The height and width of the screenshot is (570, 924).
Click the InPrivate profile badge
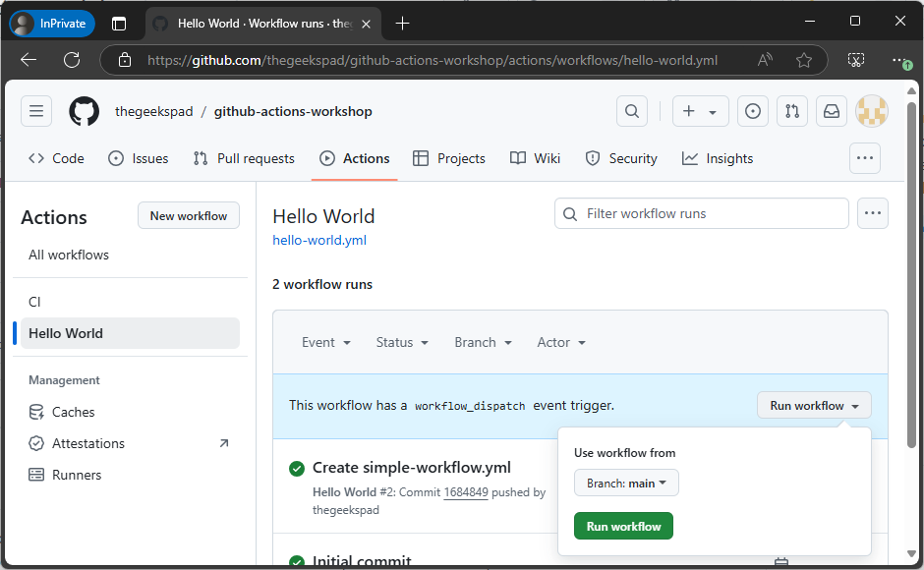(x=52, y=24)
